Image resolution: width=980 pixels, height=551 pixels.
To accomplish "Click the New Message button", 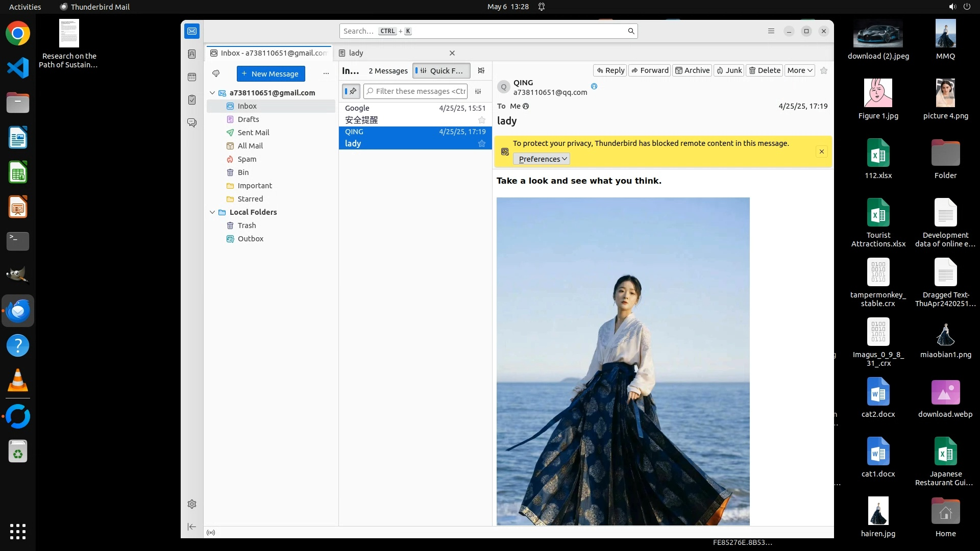I will coord(271,73).
